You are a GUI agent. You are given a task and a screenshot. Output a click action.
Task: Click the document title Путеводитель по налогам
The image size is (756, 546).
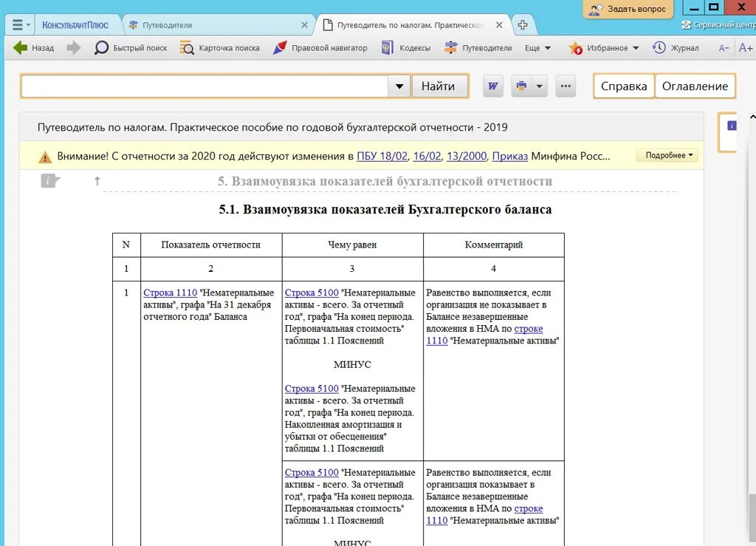click(272, 127)
